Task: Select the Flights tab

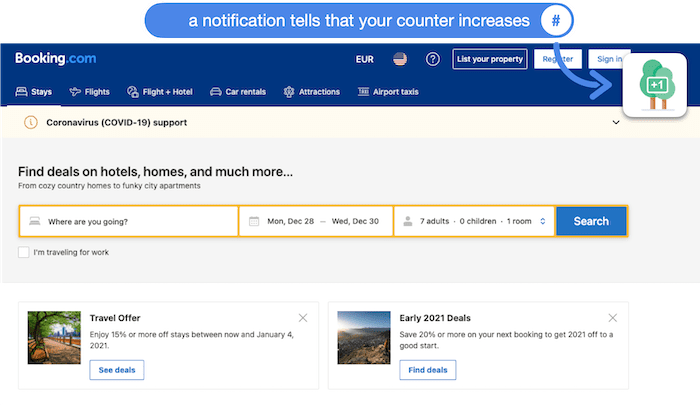Action: pyautogui.click(x=90, y=92)
